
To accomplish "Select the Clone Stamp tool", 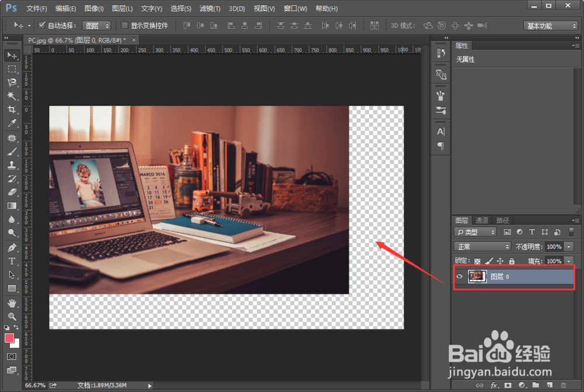I will click(12, 165).
